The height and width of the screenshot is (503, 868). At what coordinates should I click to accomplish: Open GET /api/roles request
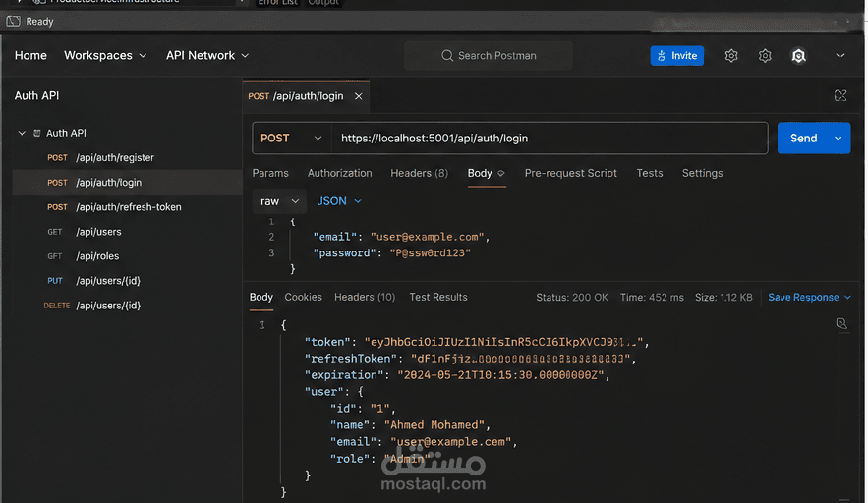tap(83, 256)
